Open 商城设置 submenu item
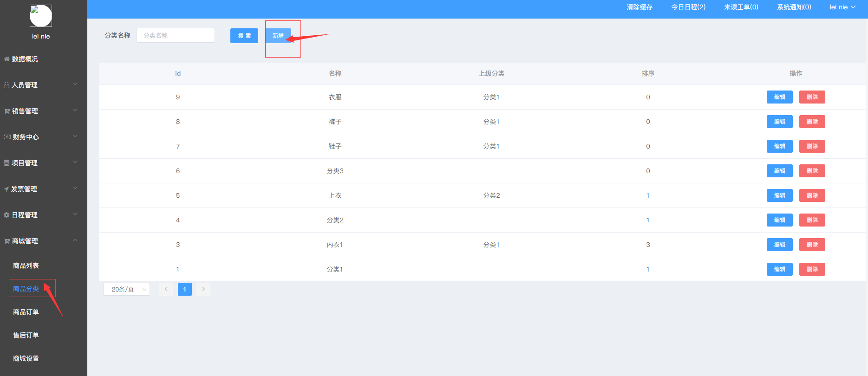The height and width of the screenshot is (376, 868). click(x=26, y=358)
